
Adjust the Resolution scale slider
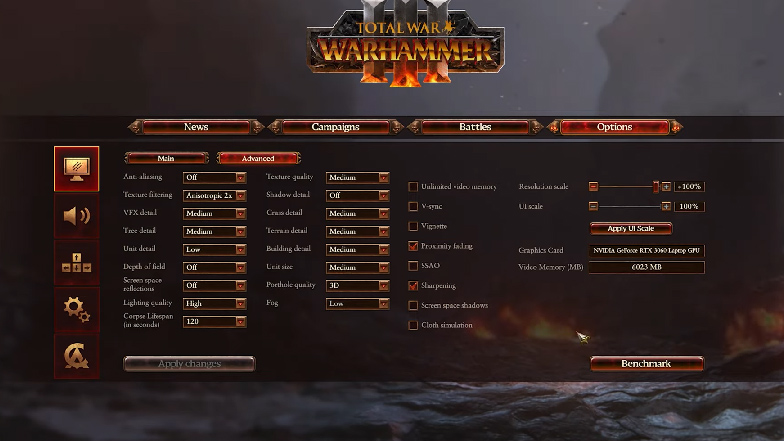click(630, 186)
